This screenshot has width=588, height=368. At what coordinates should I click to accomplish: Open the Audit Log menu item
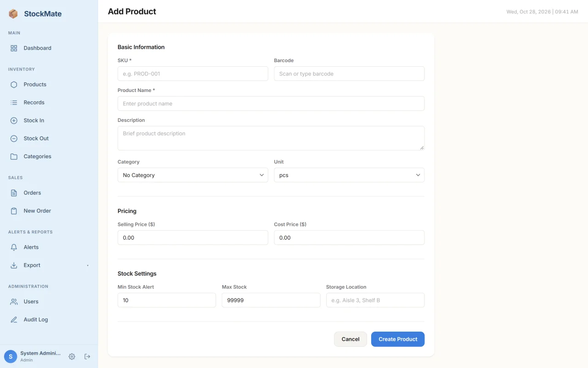(x=49, y=320)
